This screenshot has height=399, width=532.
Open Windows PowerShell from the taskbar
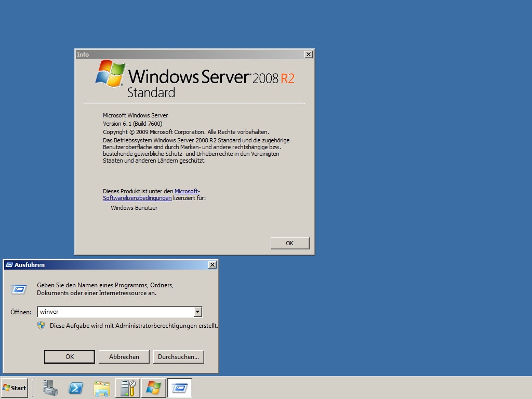pos(76,388)
